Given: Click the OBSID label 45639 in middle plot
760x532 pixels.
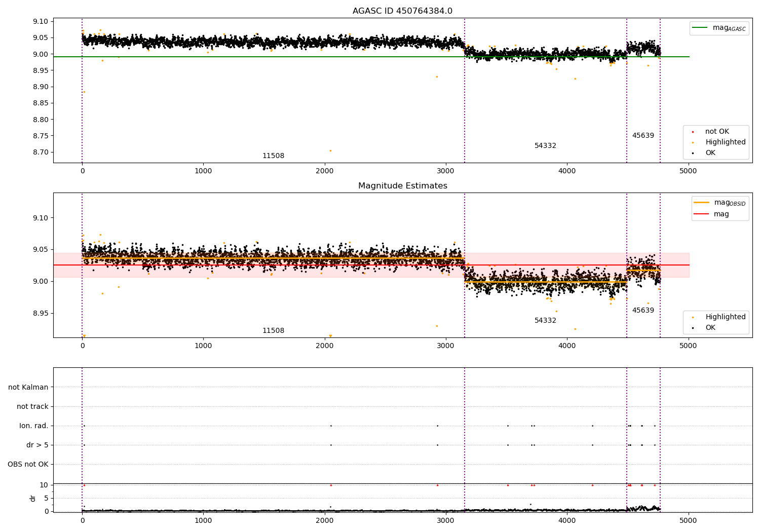Looking at the screenshot, I should [643, 311].
